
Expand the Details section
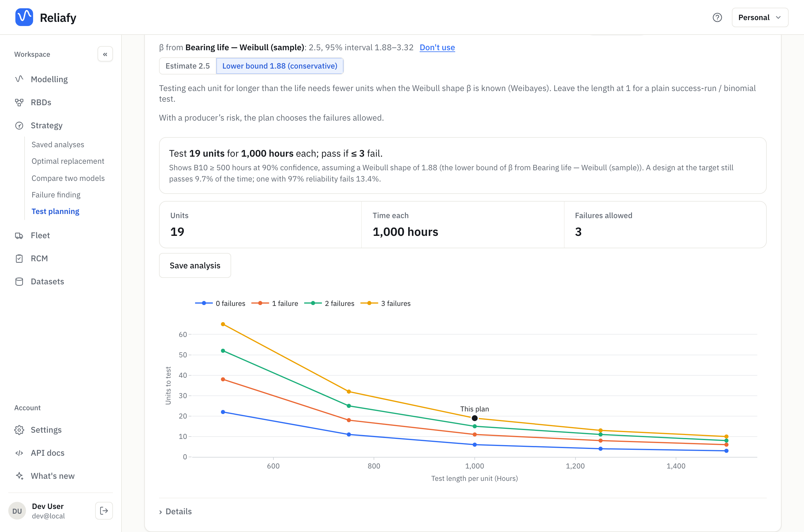pos(175,511)
